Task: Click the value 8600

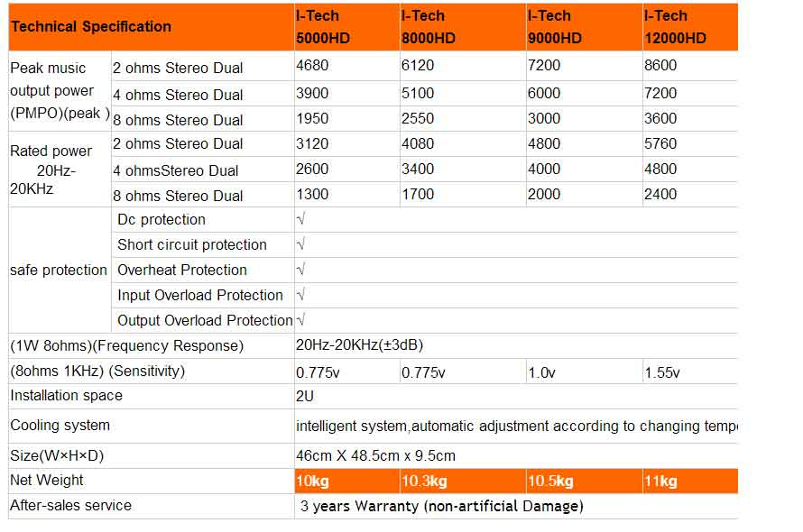Action: click(660, 66)
